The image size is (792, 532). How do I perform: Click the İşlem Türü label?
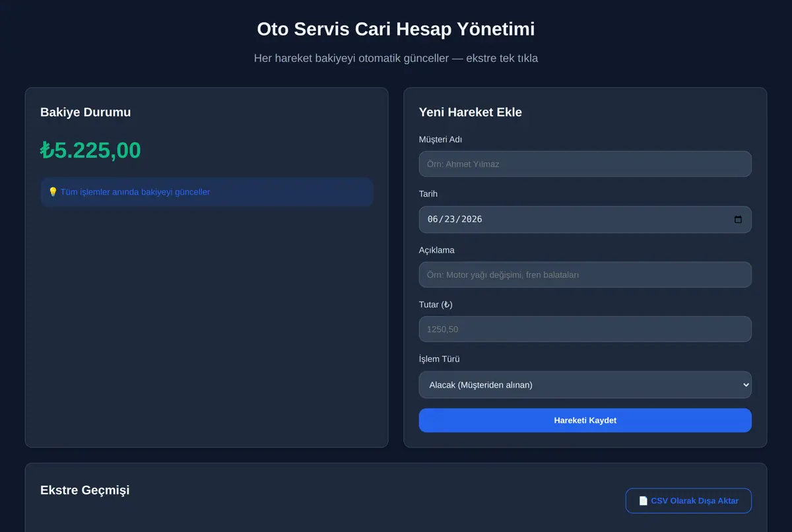pyautogui.click(x=439, y=359)
